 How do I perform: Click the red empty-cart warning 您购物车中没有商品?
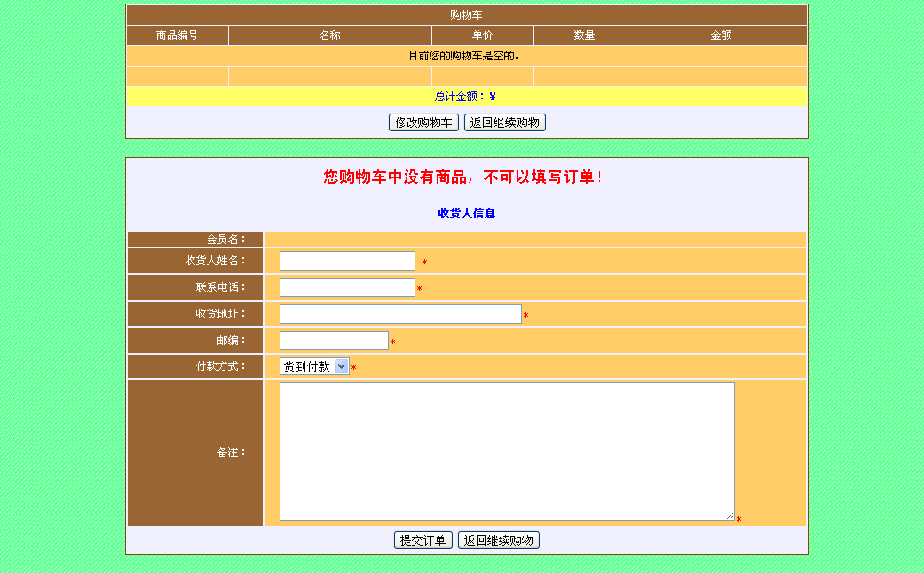point(462,177)
